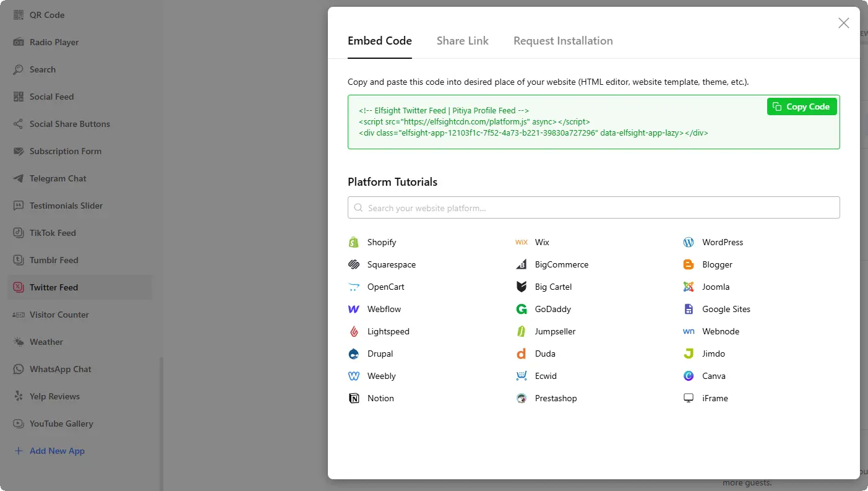Click the sidebar vertical scrollbar
The image size is (868, 491).
[x=161, y=424]
